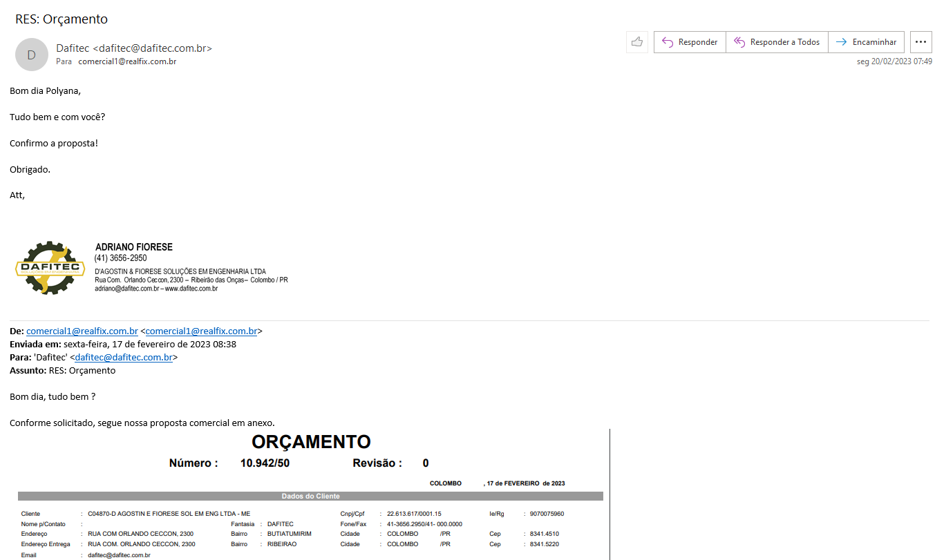Click the thumbs-up like icon
Image resolution: width=935 pixels, height=560 pixels.
(636, 42)
